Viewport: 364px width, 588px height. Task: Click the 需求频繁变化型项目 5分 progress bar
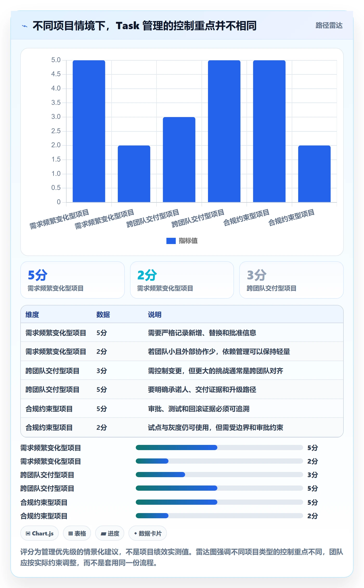coord(219,448)
